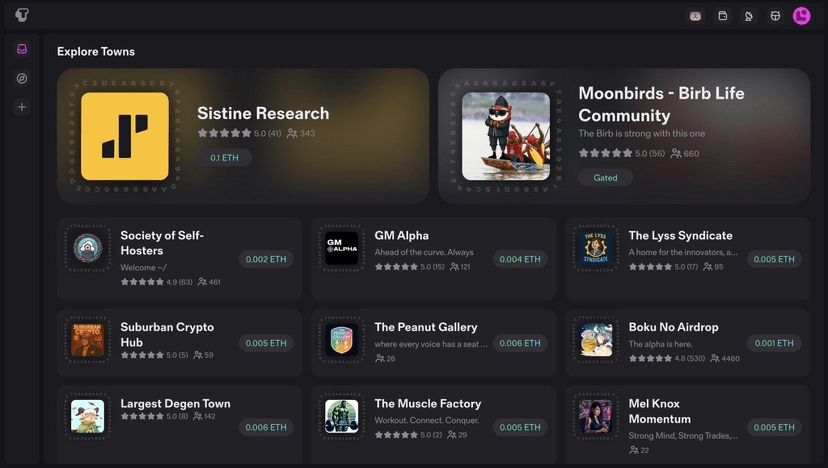Click 'The Birb is strong with this one' text
Image resolution: width=828 pixels, height=468 pixels.
[x=642, y=133]
